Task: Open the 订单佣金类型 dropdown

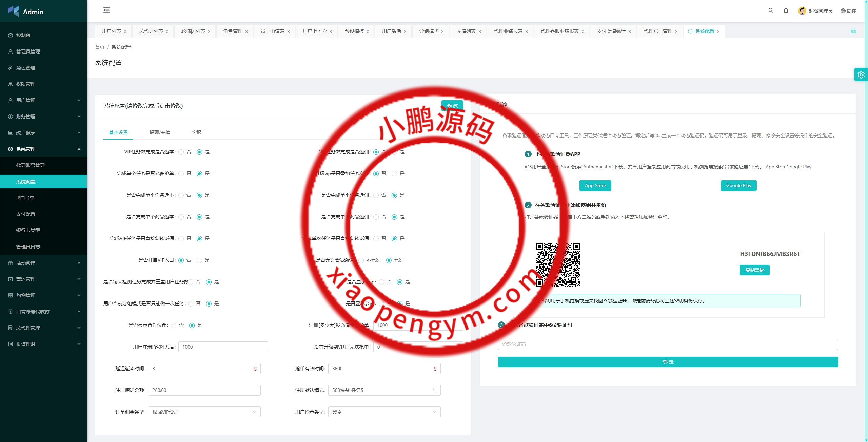Action: tap(204, 412)
